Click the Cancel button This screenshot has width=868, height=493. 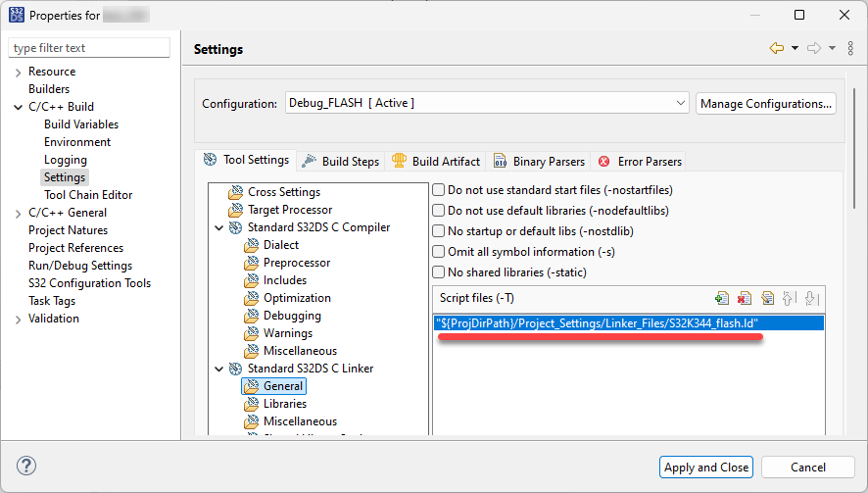click(x=807, y=467)
